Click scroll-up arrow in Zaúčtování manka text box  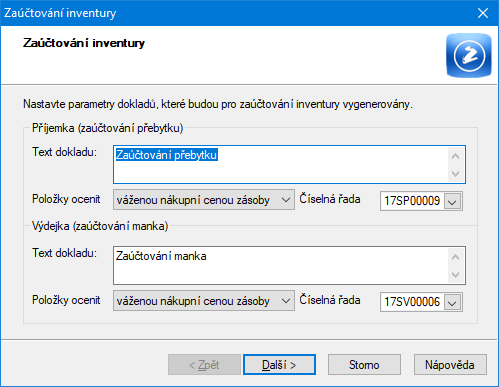coord(455,257)
